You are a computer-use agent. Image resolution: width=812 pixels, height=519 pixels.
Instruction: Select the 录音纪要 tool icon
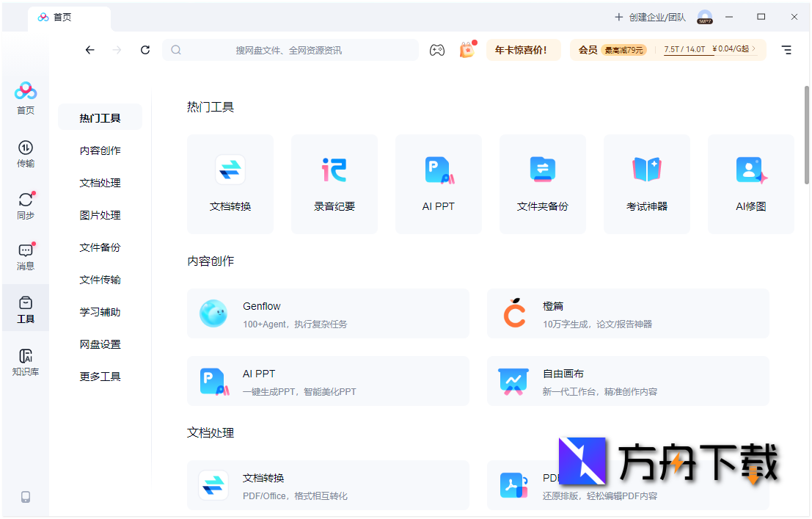coord(334,184)
